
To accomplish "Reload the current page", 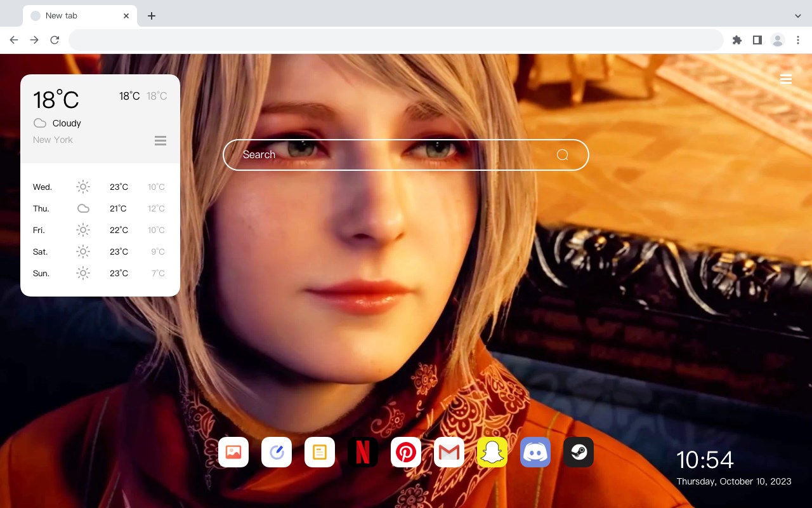I will 55,40.
